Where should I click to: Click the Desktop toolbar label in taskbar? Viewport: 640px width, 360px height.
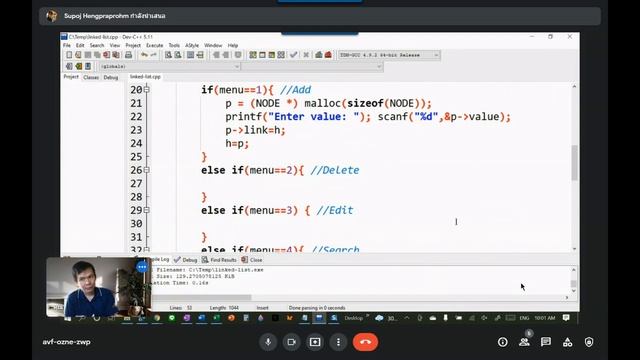353,318
